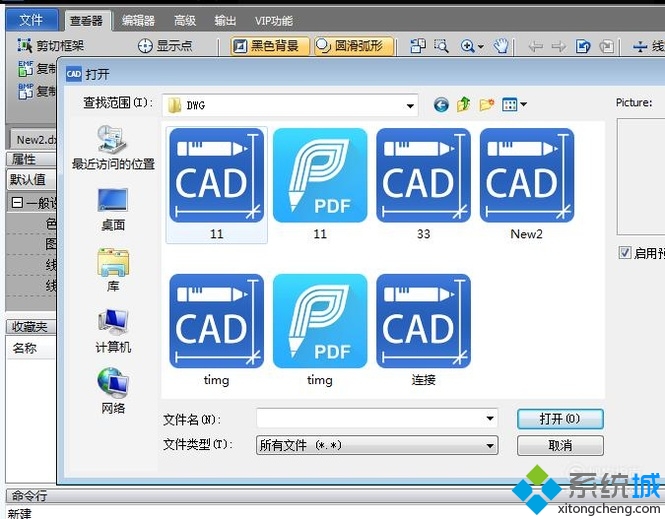Click the 属性 panel header

[31, 159]
